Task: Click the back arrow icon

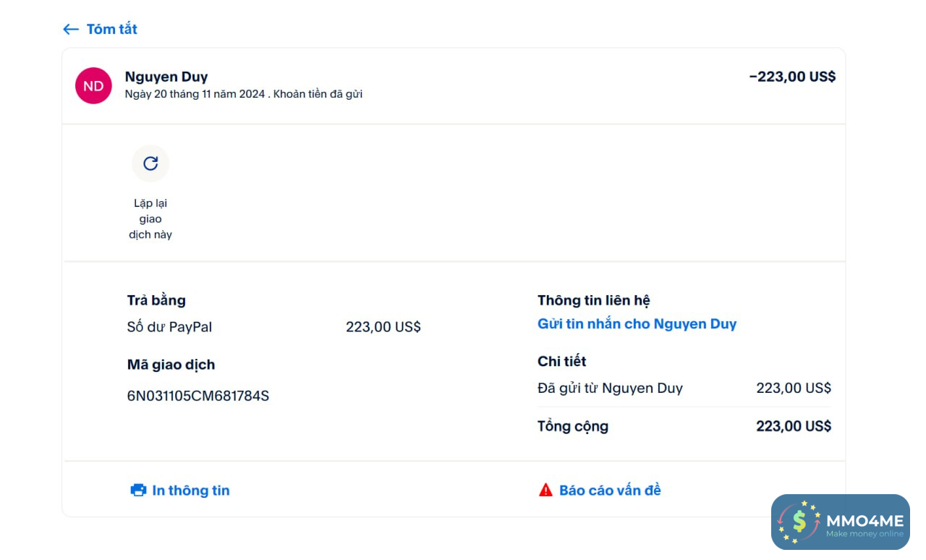Action: pos(70,29)
